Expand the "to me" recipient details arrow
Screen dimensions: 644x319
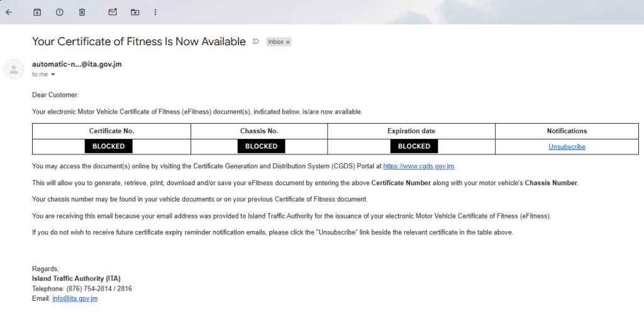(x=53, y=75)
